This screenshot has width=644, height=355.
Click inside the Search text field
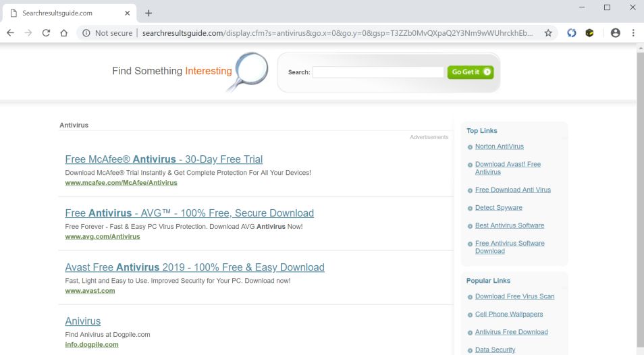[378, 72]
